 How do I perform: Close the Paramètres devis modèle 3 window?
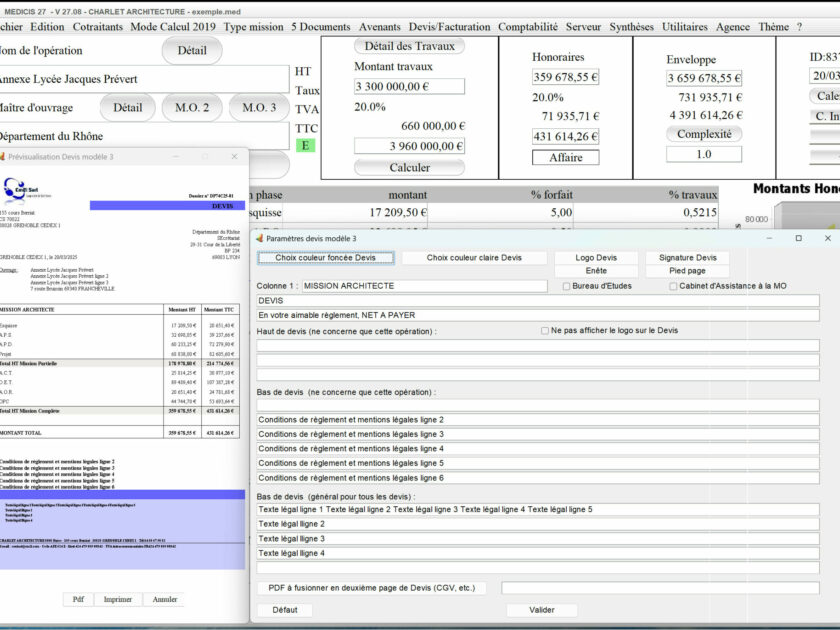[x=828, y=238]
